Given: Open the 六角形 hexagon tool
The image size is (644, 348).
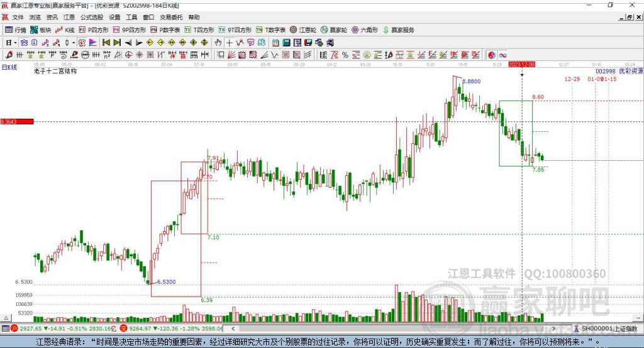Looking at the screenshot, I should click(365, 30).
